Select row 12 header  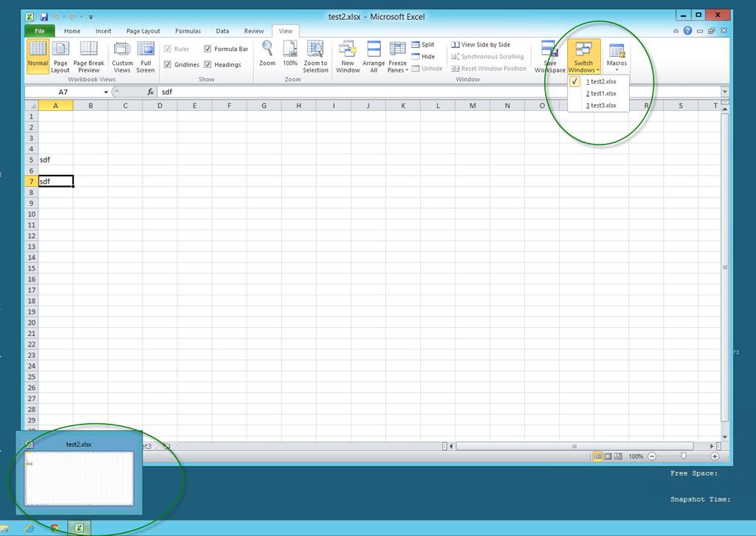pos(31,236)
